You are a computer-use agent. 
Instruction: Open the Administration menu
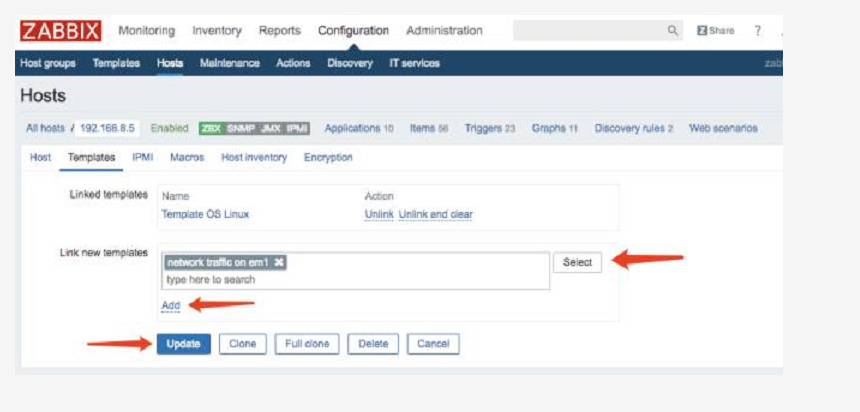pos(444,31)
